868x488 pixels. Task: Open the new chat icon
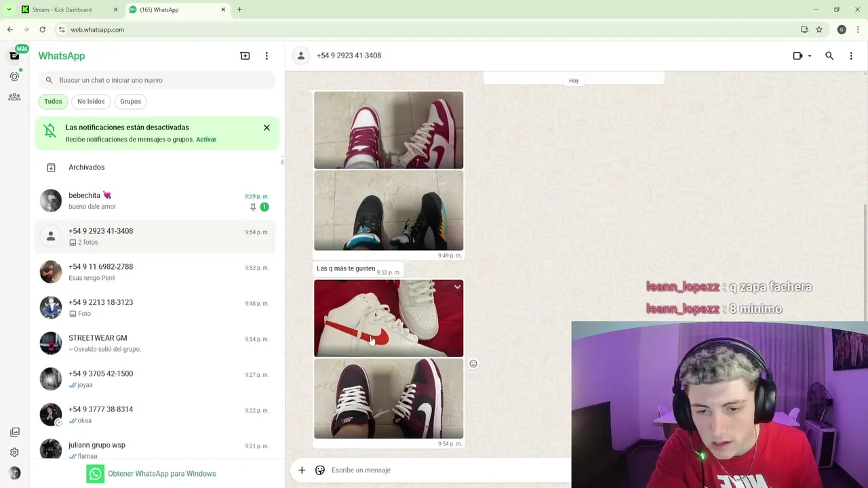[245, 56]
